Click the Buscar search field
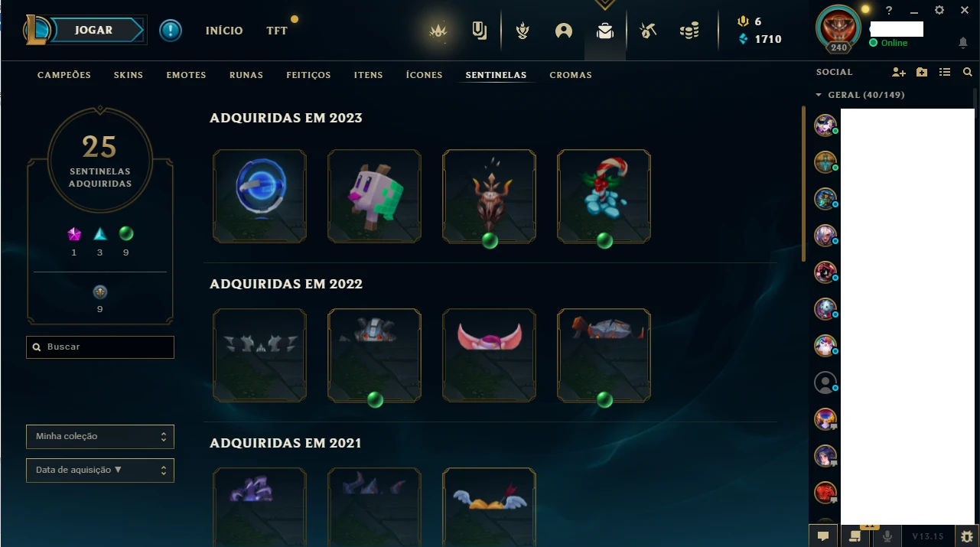The image size is (980, 547). click(x=100, y=347)
